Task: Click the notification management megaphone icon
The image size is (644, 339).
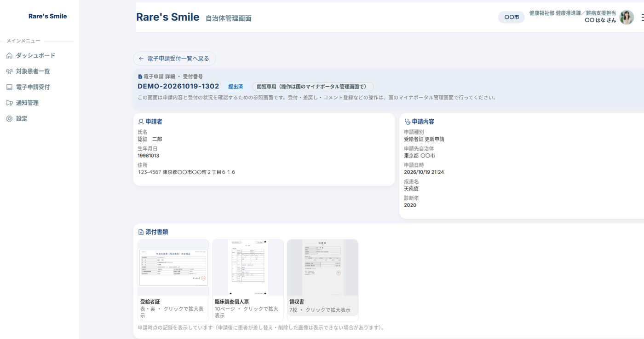Action: click(x=9, y=103)
